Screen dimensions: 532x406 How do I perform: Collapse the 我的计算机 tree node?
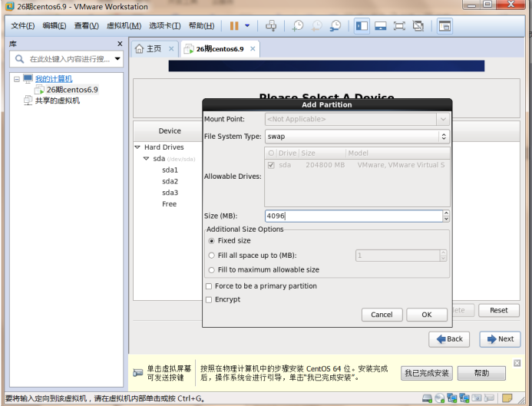pos(17,79)
